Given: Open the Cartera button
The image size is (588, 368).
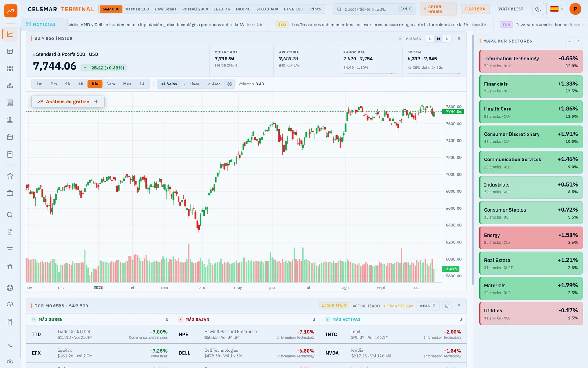Looking at the screenshot, I should pyautogui.click(x=475, y=9).
